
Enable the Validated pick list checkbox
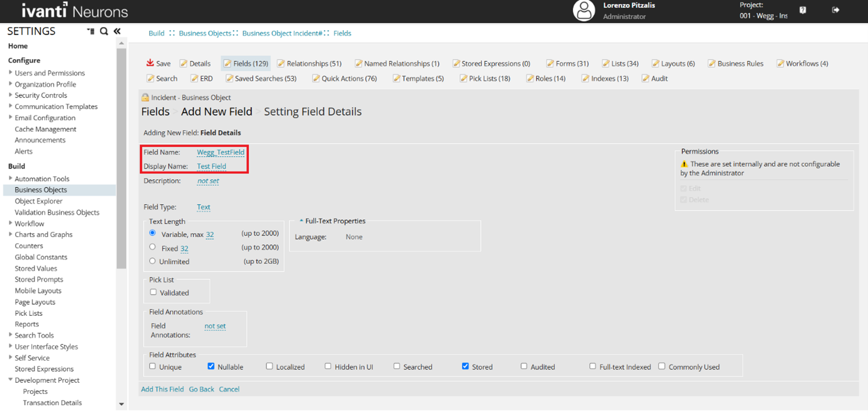click(x=153, y=292)
